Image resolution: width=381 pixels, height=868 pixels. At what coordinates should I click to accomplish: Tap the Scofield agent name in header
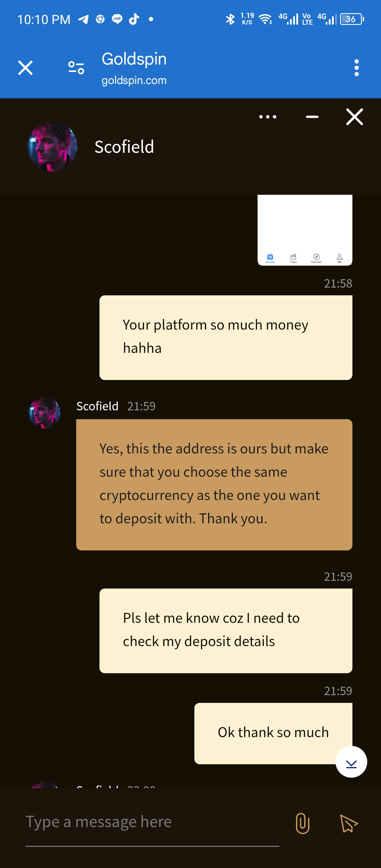click(124, 147)
